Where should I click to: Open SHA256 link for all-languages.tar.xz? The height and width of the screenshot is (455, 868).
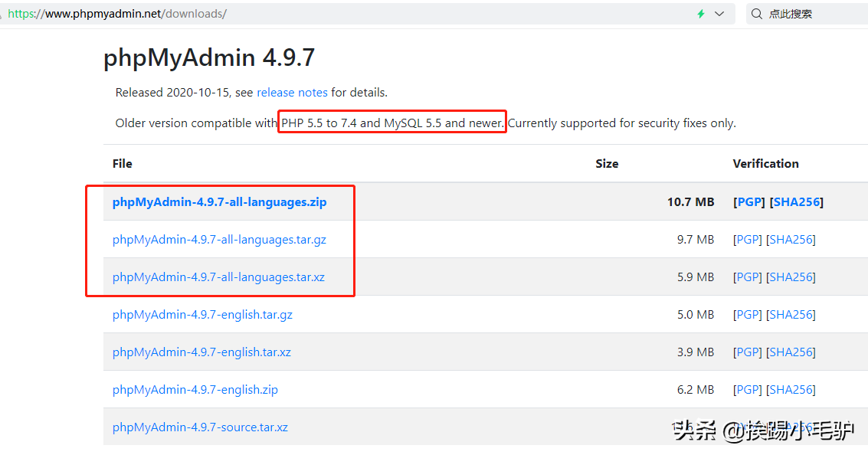[791, 277]
